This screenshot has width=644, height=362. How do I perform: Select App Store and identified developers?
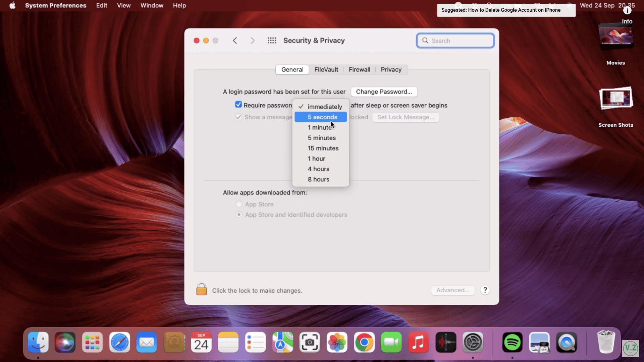tap(239, 214)
